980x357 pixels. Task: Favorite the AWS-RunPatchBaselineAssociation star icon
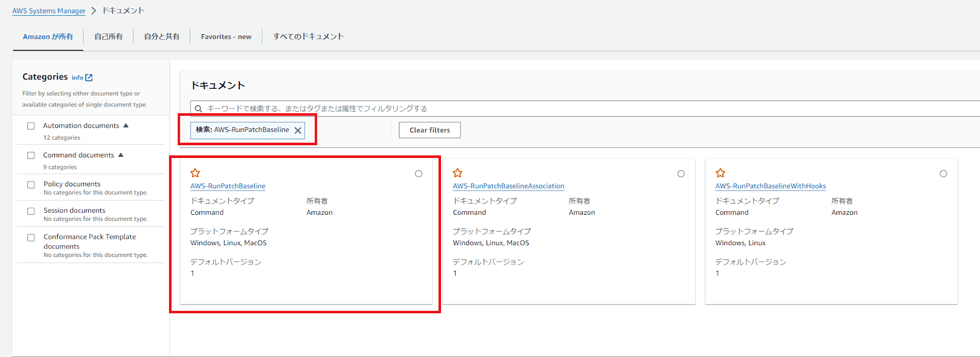pyautogui.click(x=458, y=173)
